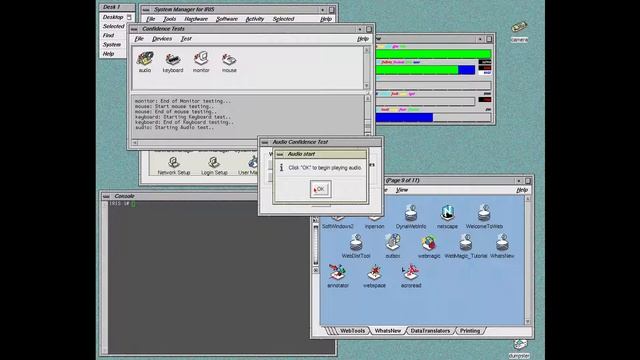Open Software menu in System Manager
The height and width of the screenshot is (360, 640).
point(227,19)
